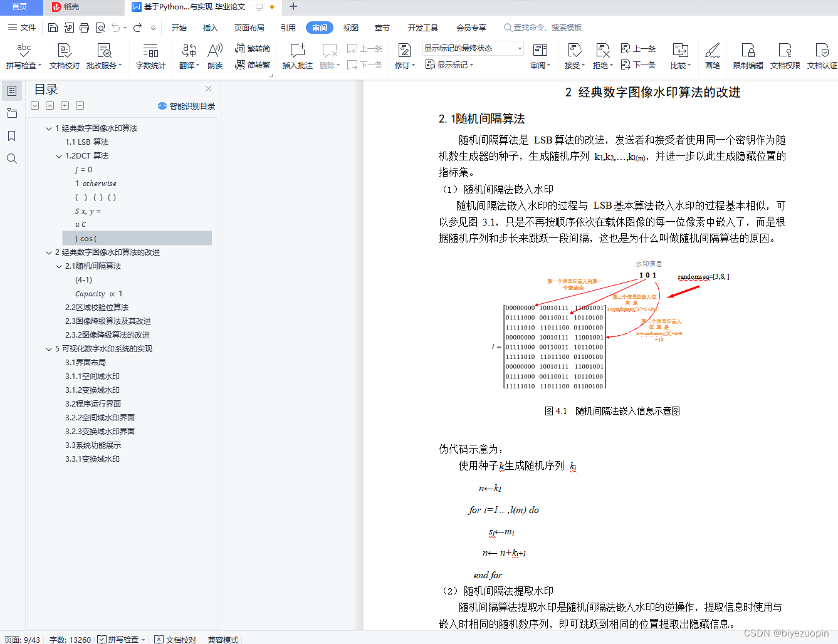Screen dimensions: 838x644
Task: Start a document comparison via 比较
Action: tap(679, 56)
